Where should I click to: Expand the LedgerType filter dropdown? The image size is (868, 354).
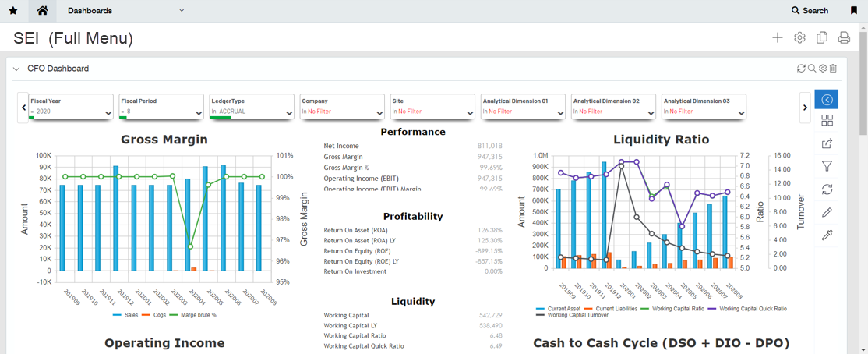[x=289, y=113]
